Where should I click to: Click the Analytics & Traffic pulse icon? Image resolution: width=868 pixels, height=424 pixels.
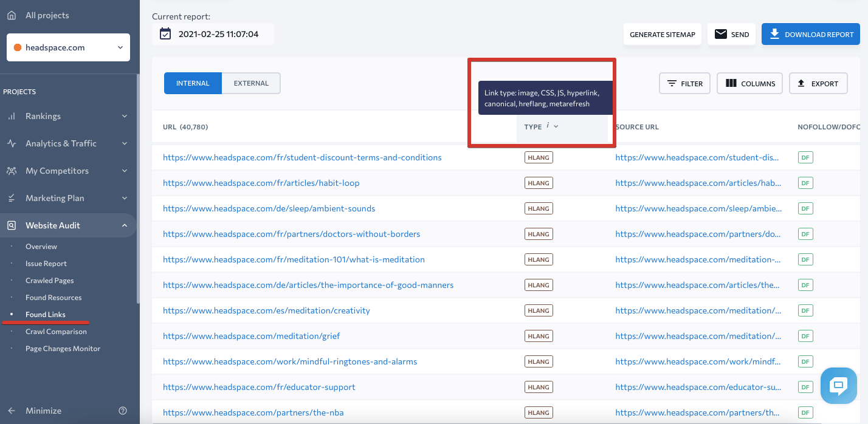pyautogui.click(x=12, y=143)
